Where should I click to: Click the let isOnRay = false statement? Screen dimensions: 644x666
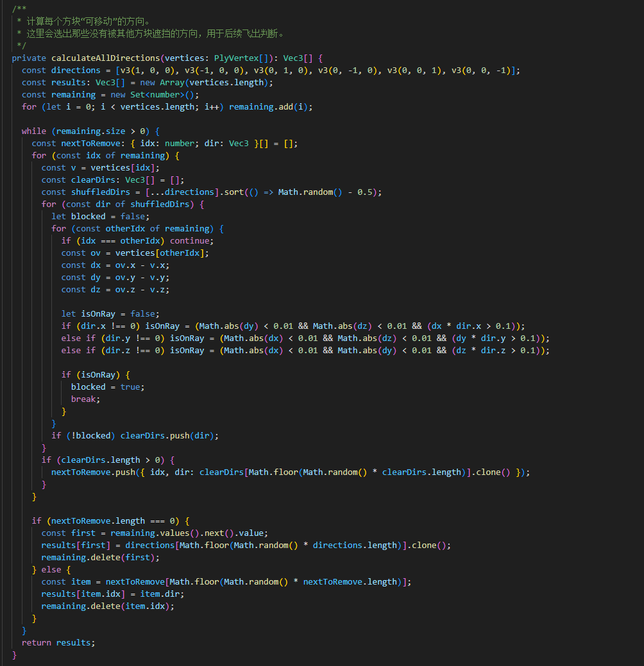[x=110, y=314]
